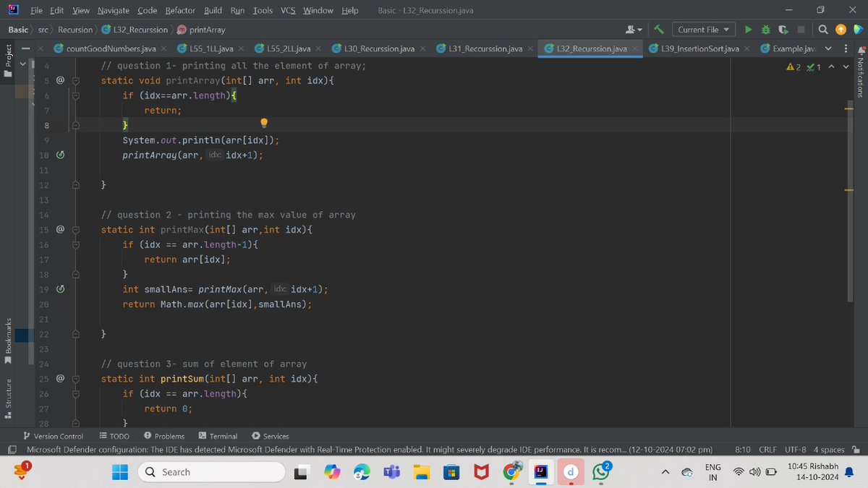Click the IntelliJ IDEA logo in title bar

(x=12, y=10)
